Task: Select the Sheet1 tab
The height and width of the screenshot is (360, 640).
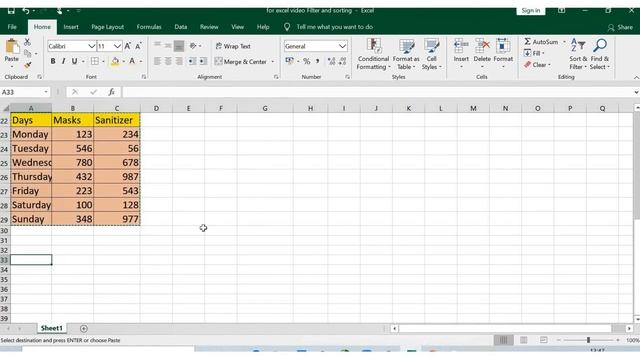Action: tap(52, 328)
